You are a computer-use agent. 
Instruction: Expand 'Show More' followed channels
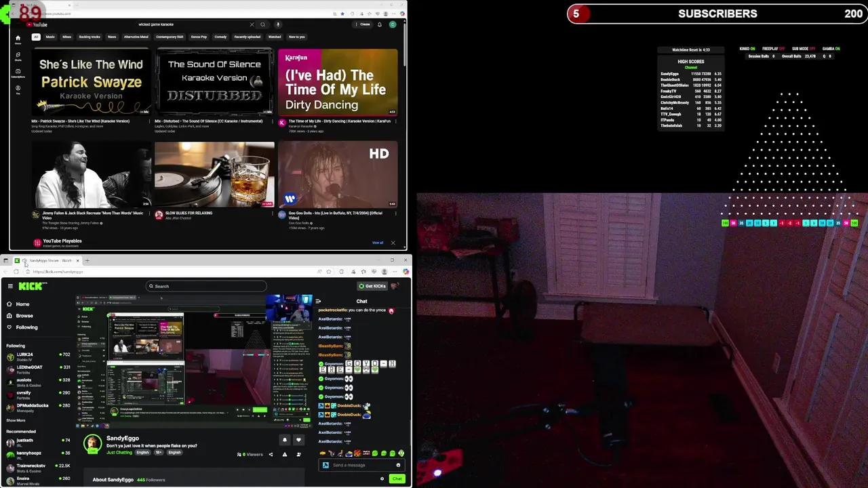16,420
